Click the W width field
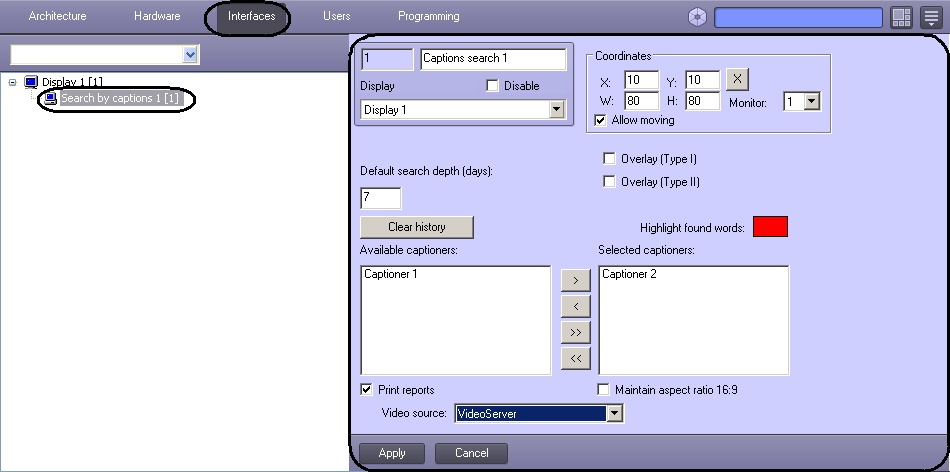This screenshot has height=472, width=950. click(641, 101)
